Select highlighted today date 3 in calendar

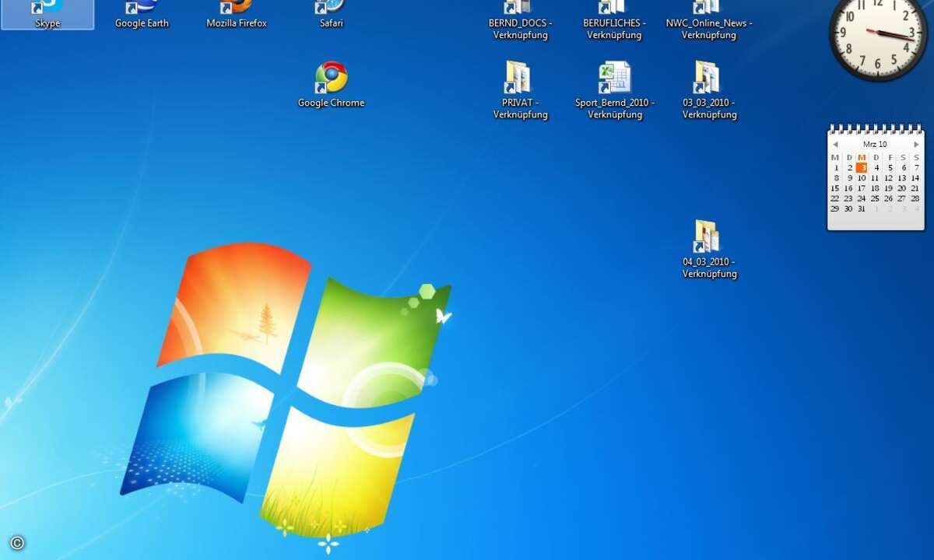pos(862,167)
